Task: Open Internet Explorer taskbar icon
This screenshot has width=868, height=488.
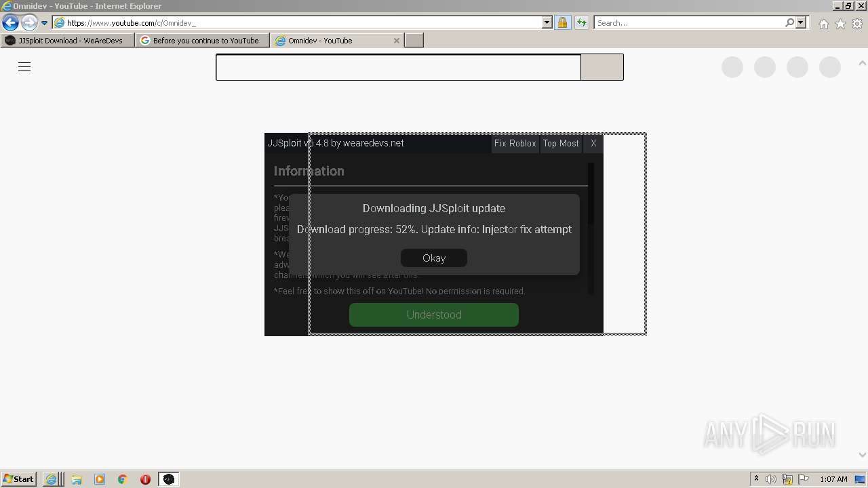Action: point(52,479)
